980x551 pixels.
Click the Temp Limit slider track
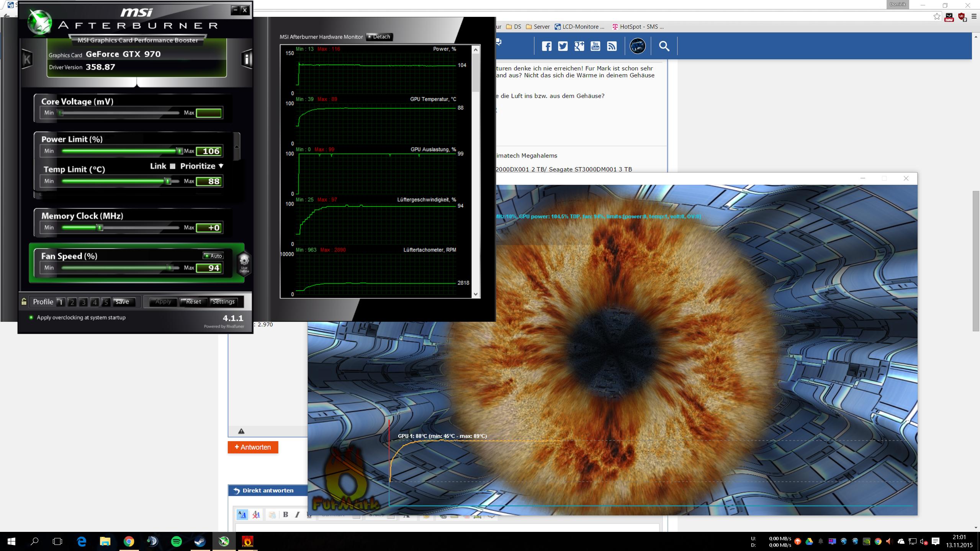pos(120,181)
